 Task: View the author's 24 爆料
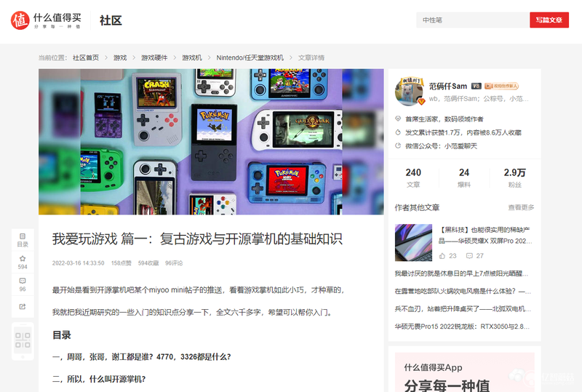(x=464, y=177)
